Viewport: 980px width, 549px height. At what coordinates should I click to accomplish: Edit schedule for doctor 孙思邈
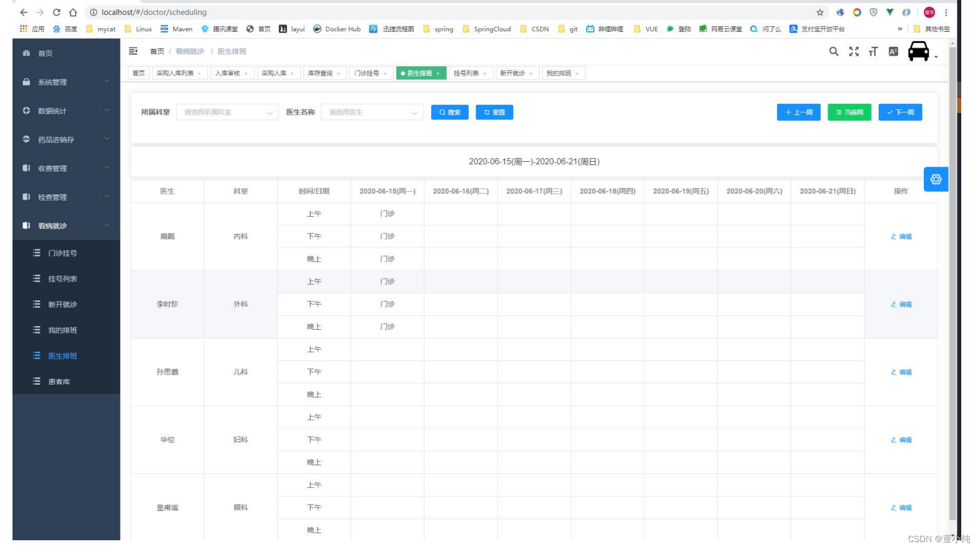tap(901, 372)
